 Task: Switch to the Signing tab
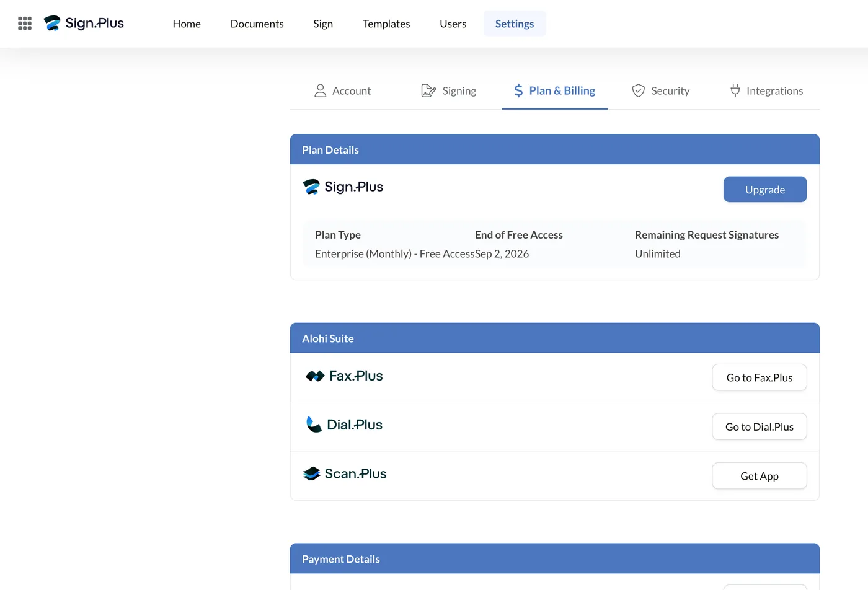pyautogui.click(x=449, y=90)
